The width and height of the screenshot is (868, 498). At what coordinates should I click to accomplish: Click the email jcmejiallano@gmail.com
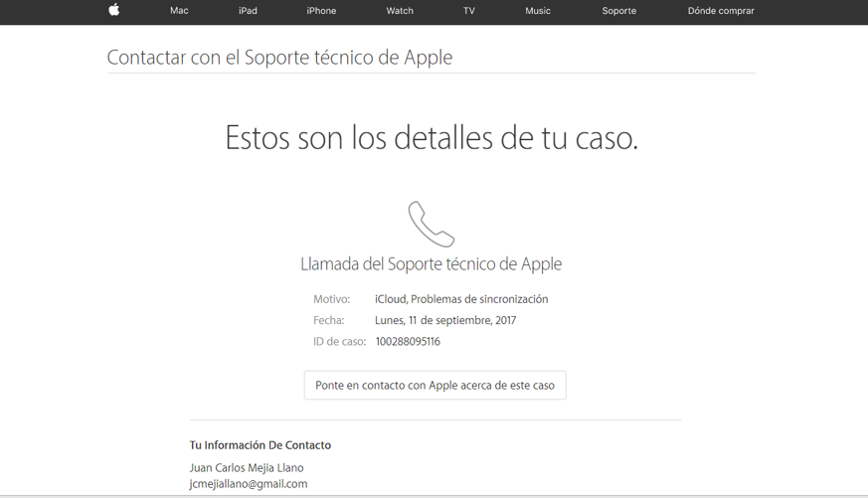(x=248, y=484)
